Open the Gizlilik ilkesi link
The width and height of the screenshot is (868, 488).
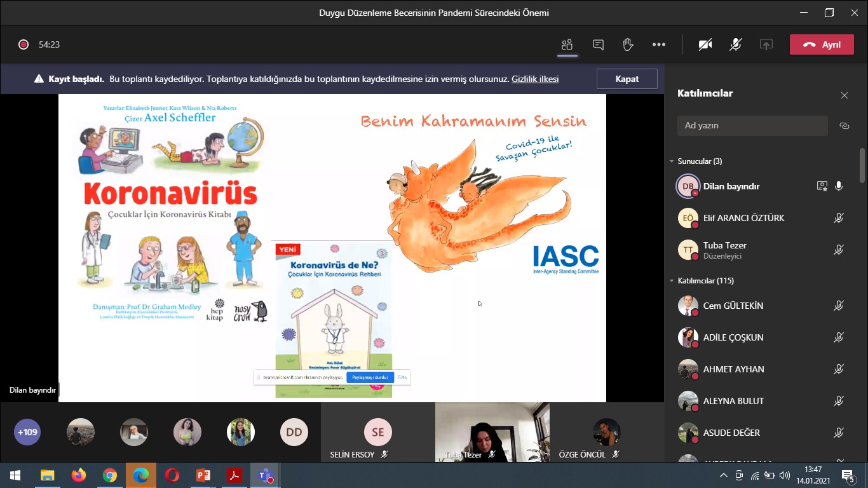(535, 79)
